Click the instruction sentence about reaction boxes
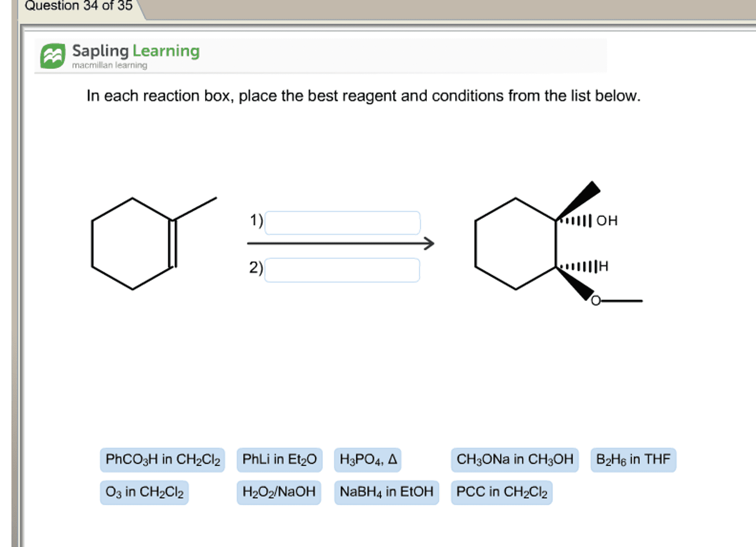This screenshot has width=756, height=547. pos(363,96)
